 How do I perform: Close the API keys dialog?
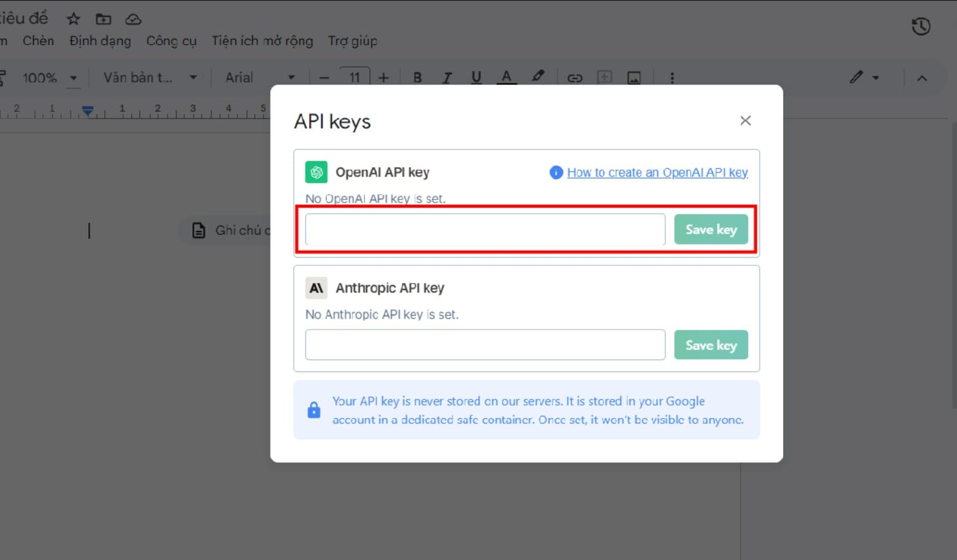click(746, 121)
